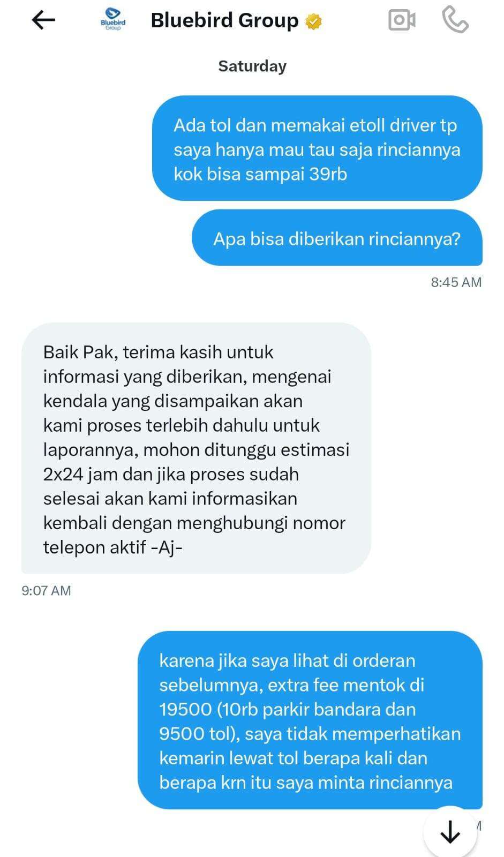Tap "9500 tol), saya tidak memperhatikan" line

click(310, 734)
